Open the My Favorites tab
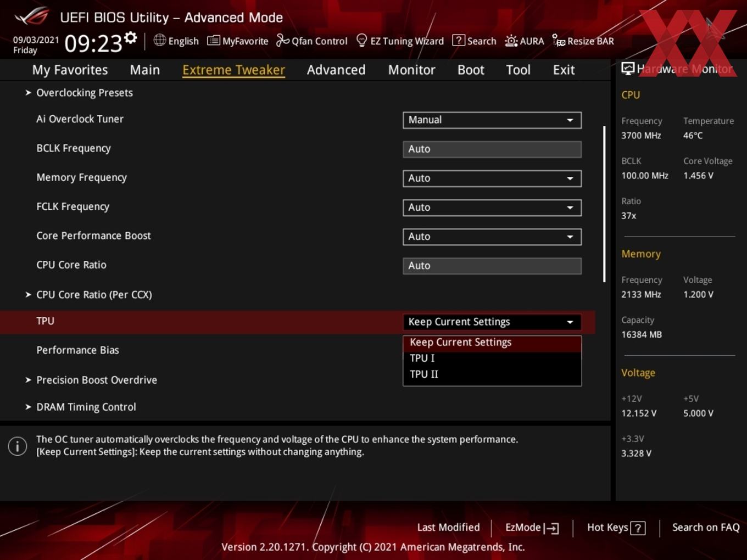The image size is (747, 560). 70,70
